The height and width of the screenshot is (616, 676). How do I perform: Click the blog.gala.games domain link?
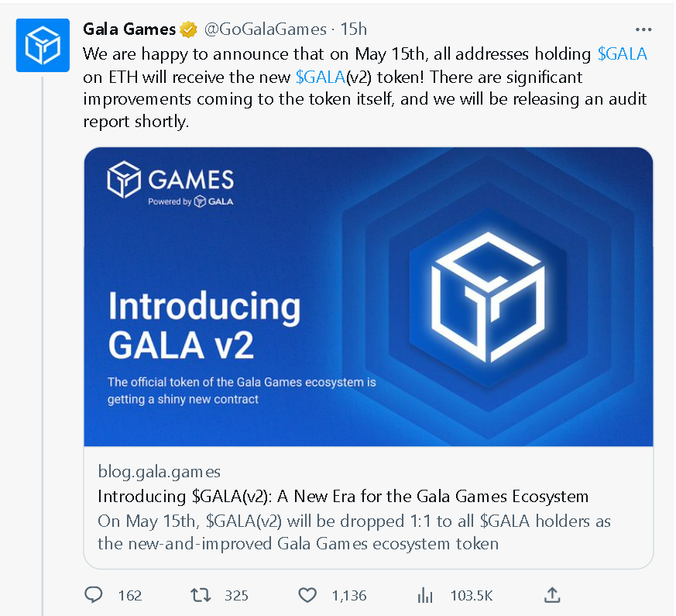[159, 471]
